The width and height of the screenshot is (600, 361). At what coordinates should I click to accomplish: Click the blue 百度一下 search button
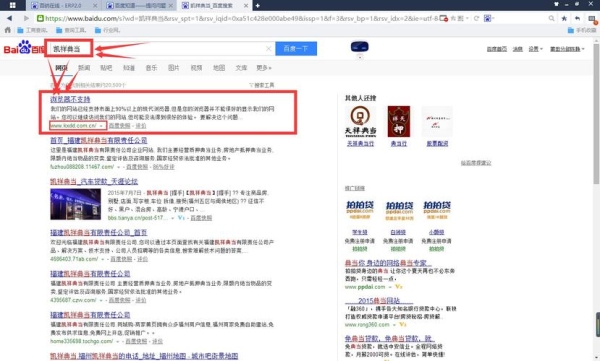[x=296, y=49]
